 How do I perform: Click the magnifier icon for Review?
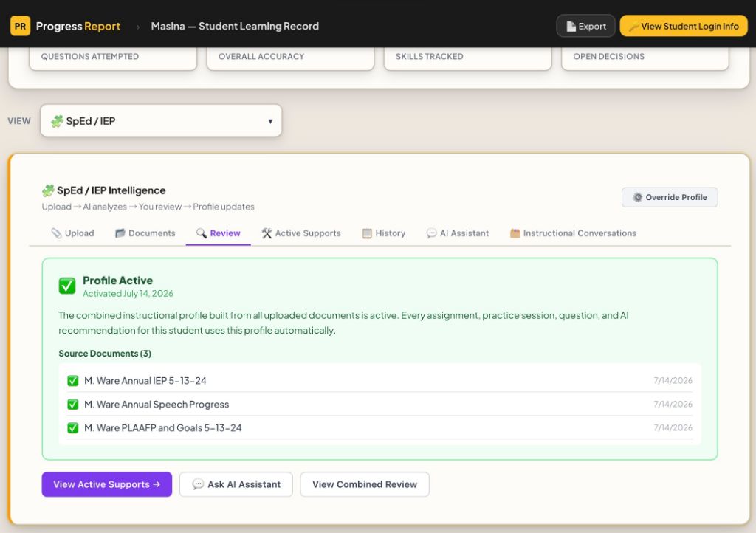[x=201, y=233]
